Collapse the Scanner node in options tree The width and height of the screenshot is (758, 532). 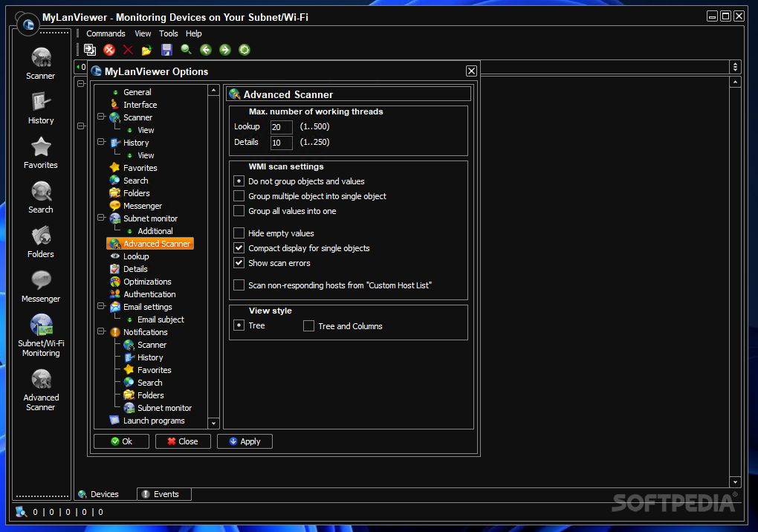(101, 117)
